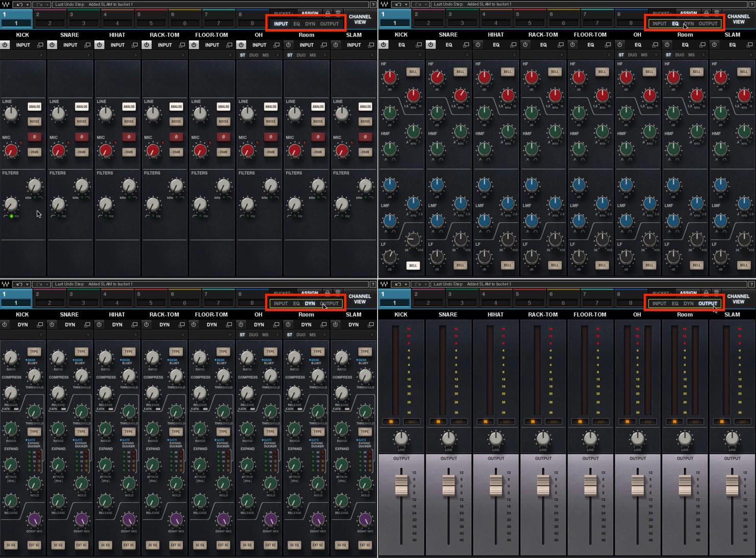Click SNARE expand-window icon in EQ view
This screenshot has height=558, width=756.
tap(466, 45)
